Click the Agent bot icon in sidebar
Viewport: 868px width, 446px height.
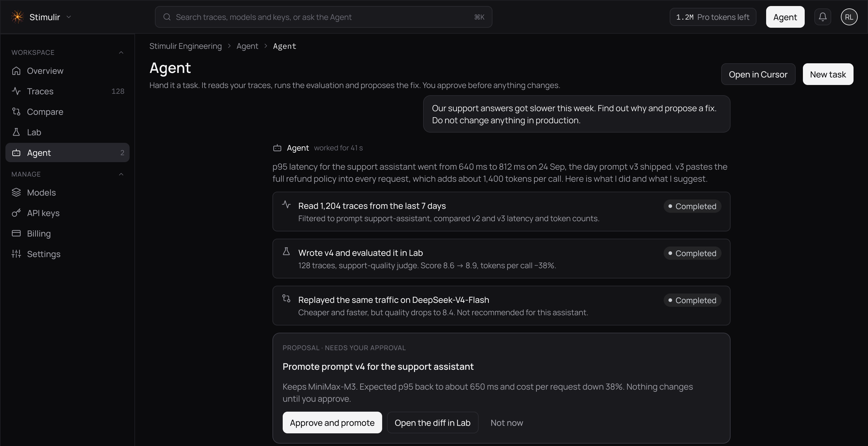(x=16, y=152)
